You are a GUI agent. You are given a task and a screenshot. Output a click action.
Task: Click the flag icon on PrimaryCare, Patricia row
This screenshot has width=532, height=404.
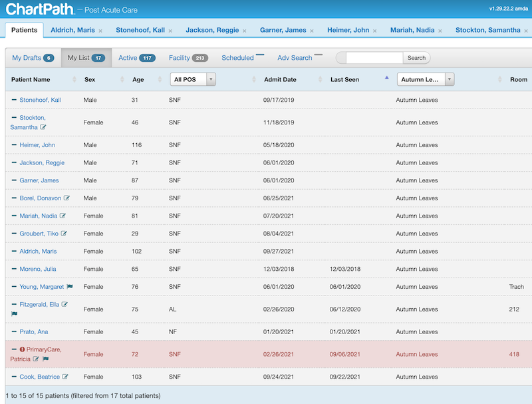point(45,359)
